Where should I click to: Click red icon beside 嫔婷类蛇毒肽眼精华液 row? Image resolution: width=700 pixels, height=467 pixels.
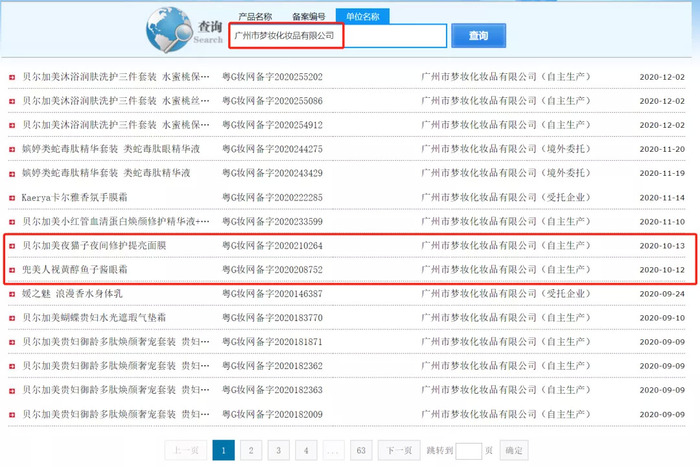(12, 150)
